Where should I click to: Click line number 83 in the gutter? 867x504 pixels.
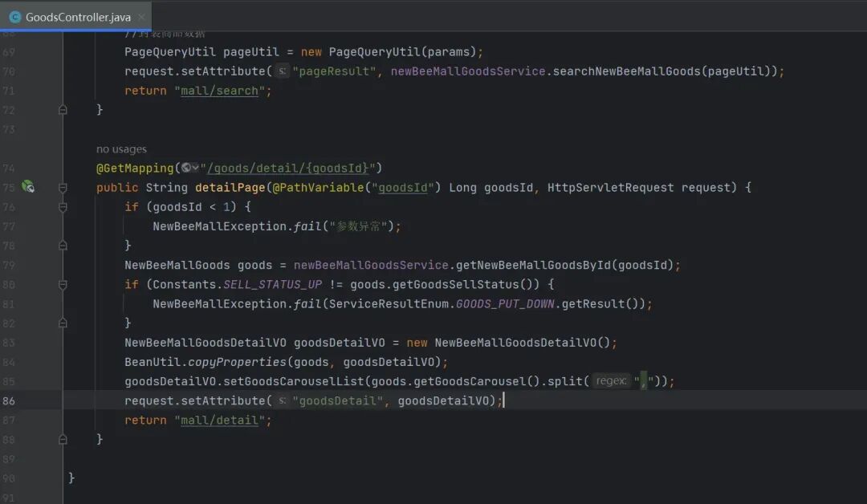[x=9, y=343]
